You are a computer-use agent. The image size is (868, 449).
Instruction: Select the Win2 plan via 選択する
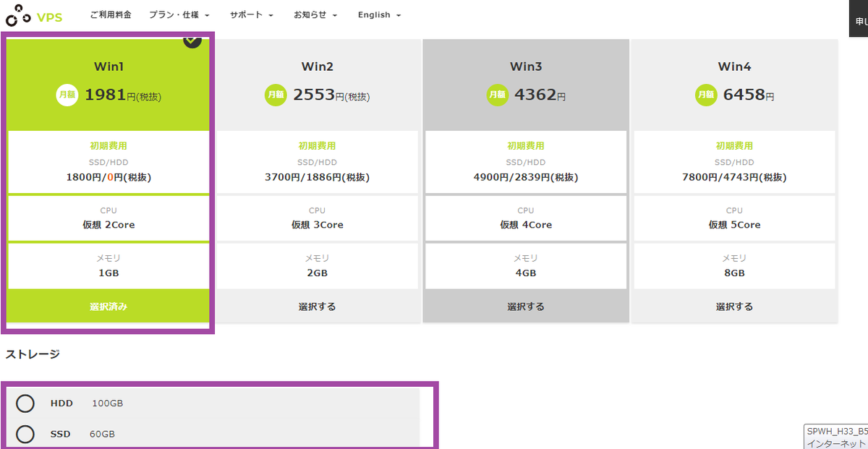(x=317, y=306)
